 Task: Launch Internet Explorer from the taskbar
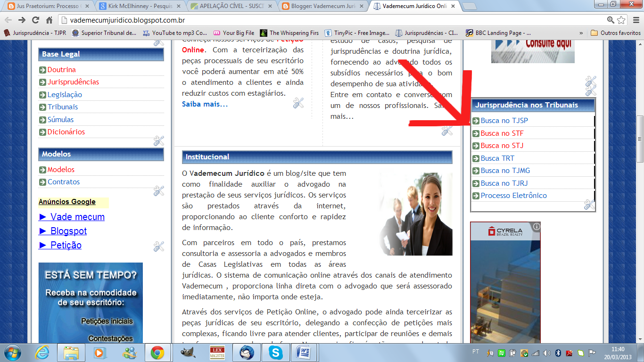pos(43,353)
